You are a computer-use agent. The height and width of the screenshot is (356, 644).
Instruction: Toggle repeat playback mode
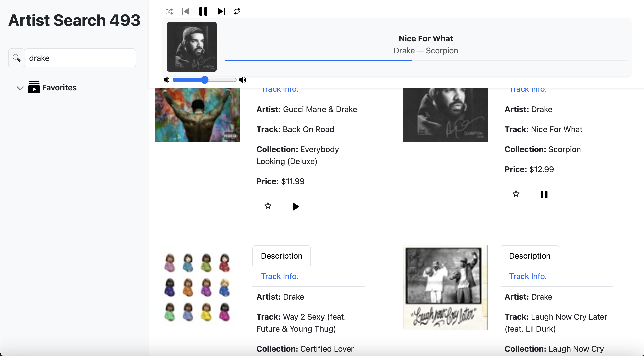237,11
